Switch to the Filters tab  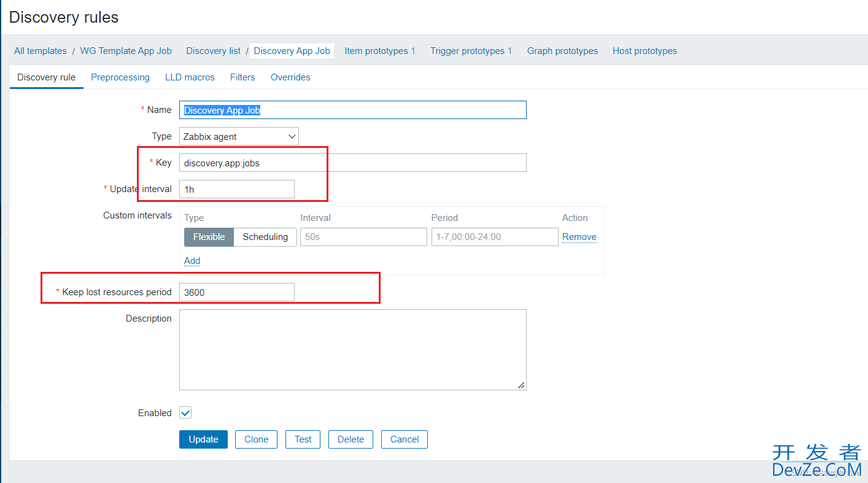(x=242, y=77)
